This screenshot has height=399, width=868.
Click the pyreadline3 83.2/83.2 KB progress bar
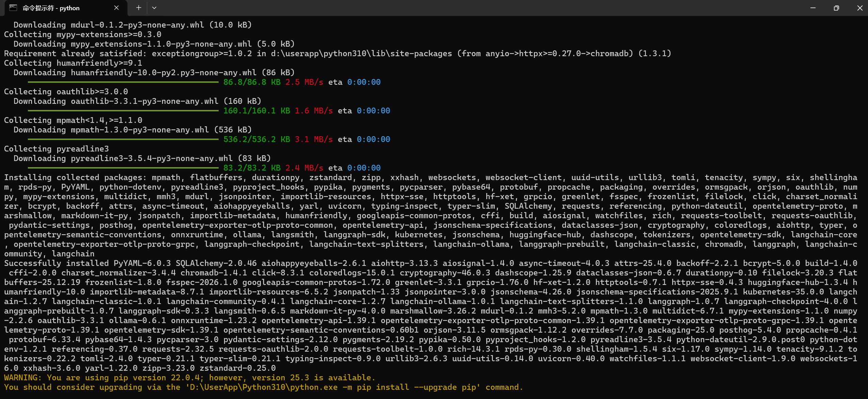(x=123, y=168)
